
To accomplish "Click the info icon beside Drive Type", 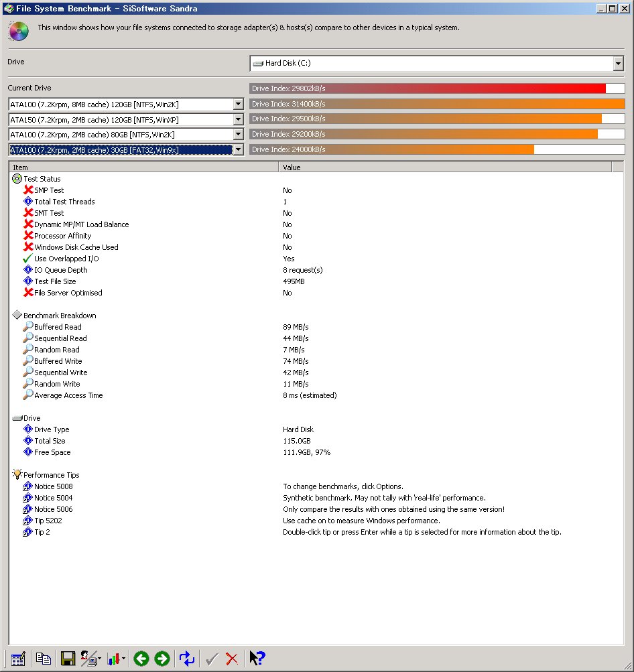I will 28,429.
